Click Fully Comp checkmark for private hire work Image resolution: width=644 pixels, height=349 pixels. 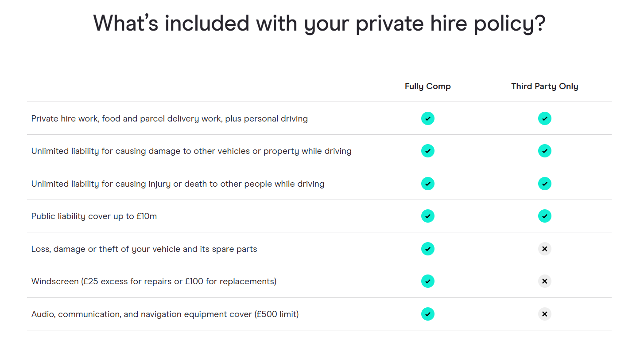coord(428,118)
